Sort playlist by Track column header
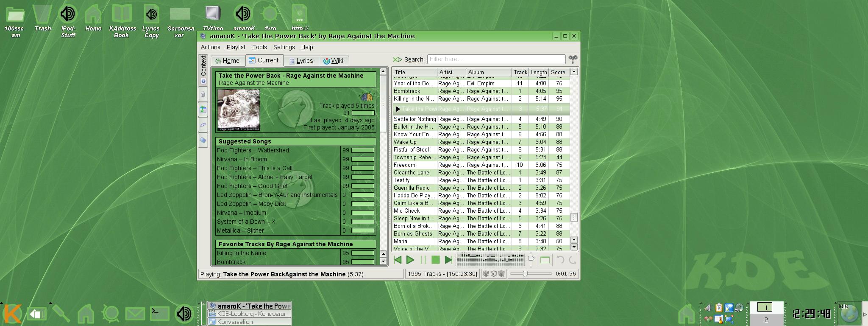 [x=520, y=72]
